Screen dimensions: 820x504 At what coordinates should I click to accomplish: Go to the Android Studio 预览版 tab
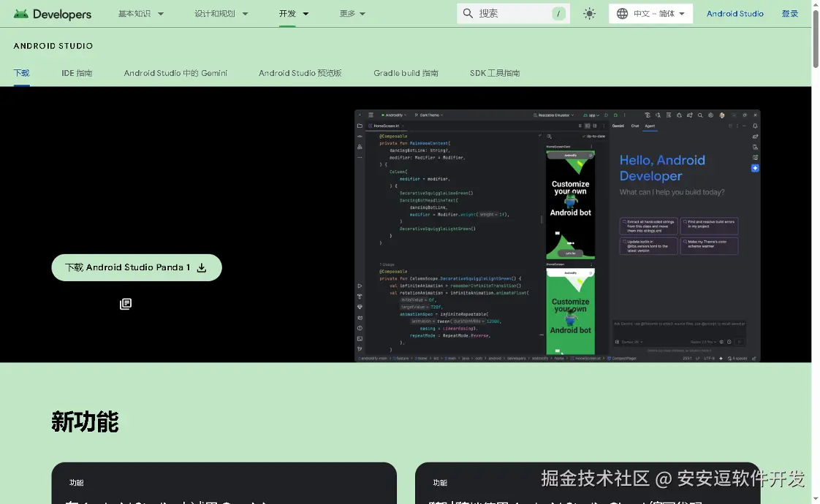[300, 73]
